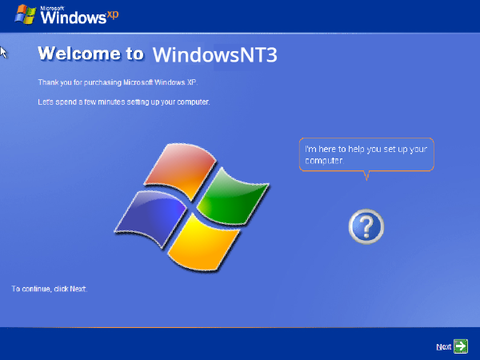Click the small Windows flag in header
The image size is (480, 360).
point(25,15)
